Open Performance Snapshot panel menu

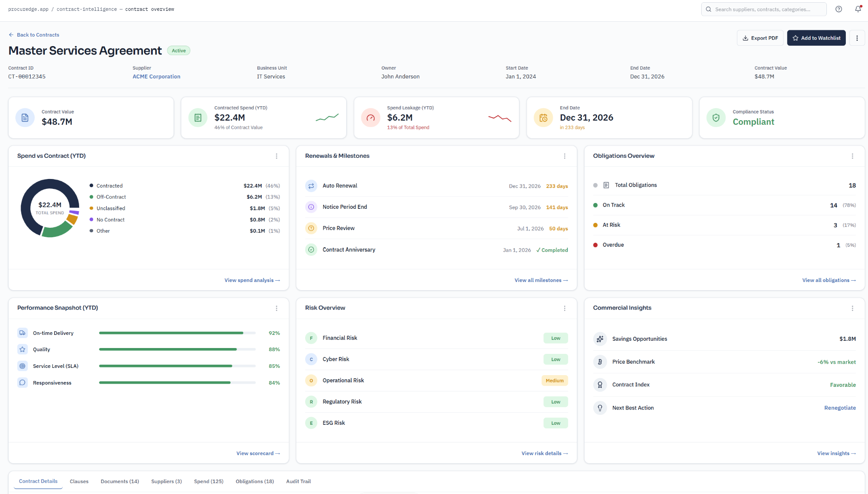tap(277, 308)
